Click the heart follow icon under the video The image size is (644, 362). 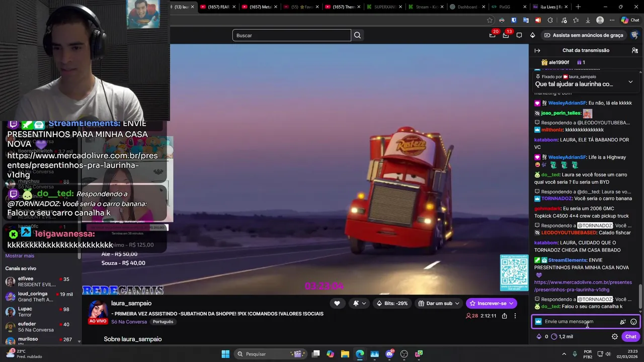337,303
